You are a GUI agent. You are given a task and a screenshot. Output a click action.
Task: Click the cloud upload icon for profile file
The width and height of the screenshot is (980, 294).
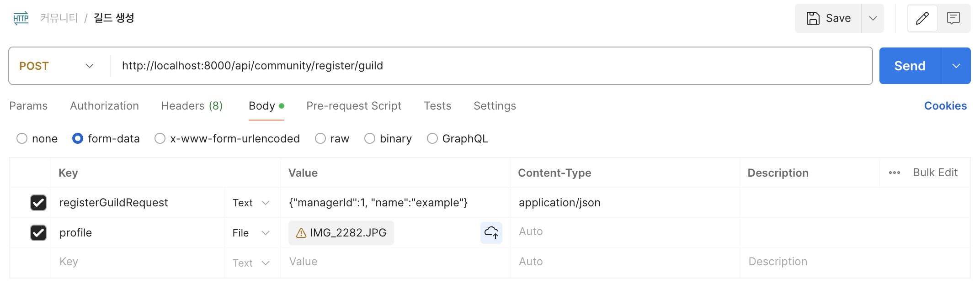point(491,233)
